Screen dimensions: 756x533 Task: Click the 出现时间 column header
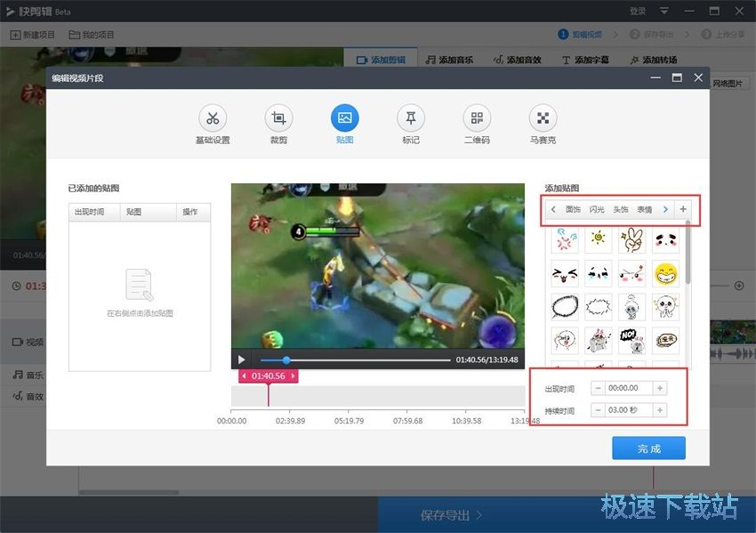pos(94,212)
